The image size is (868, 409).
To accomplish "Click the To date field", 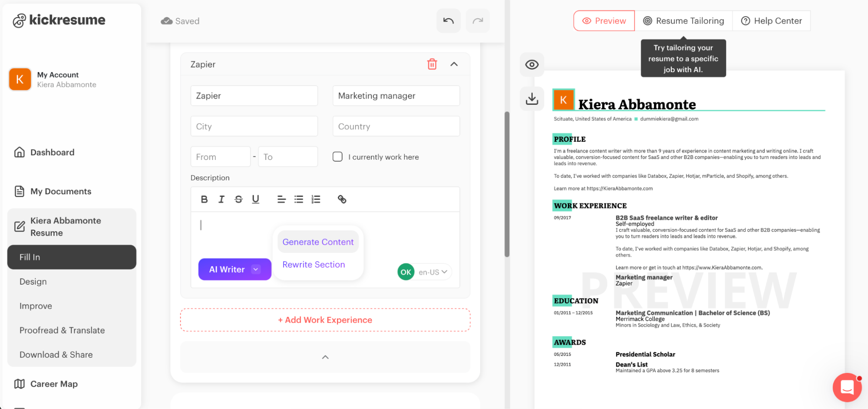I will tap(288, 156).
